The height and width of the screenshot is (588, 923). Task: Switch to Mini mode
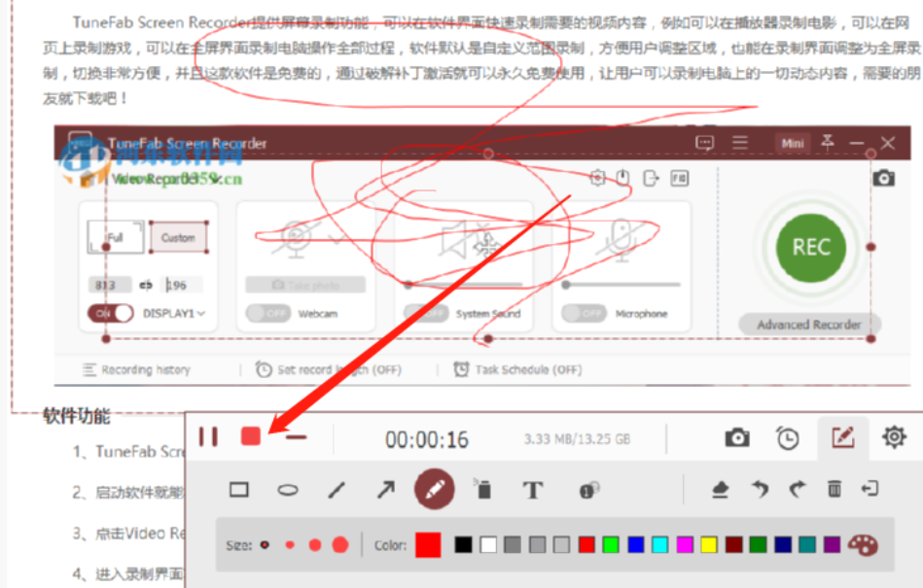click(793, 143)
